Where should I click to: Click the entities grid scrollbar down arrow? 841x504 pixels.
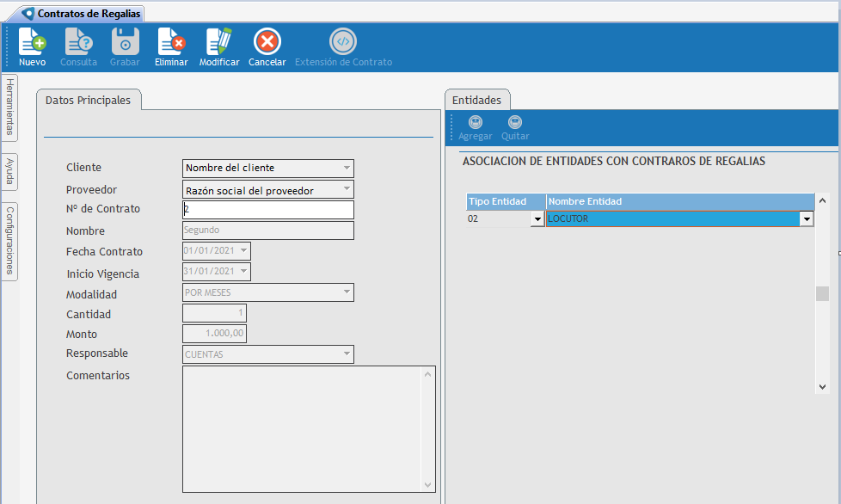coord(822,387)
